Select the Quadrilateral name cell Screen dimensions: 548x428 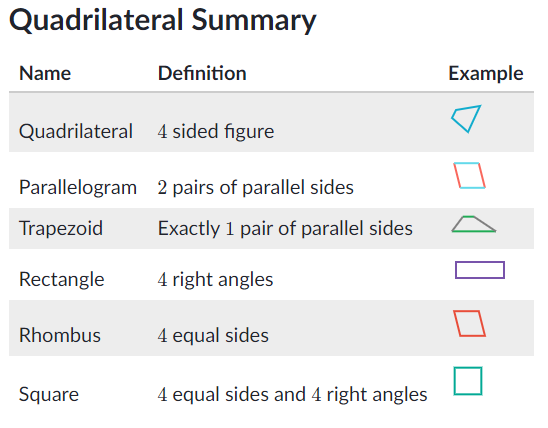(x=76, y=131)
